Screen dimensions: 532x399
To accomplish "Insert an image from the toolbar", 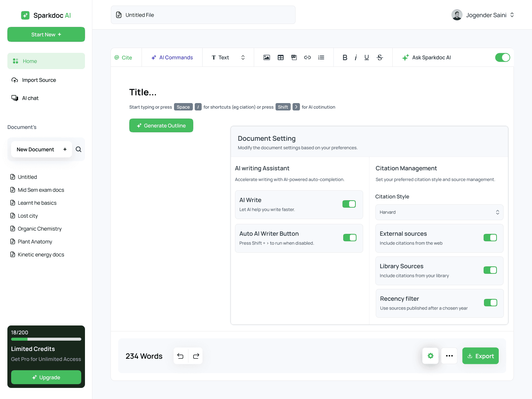I will (x=266, y=58).
